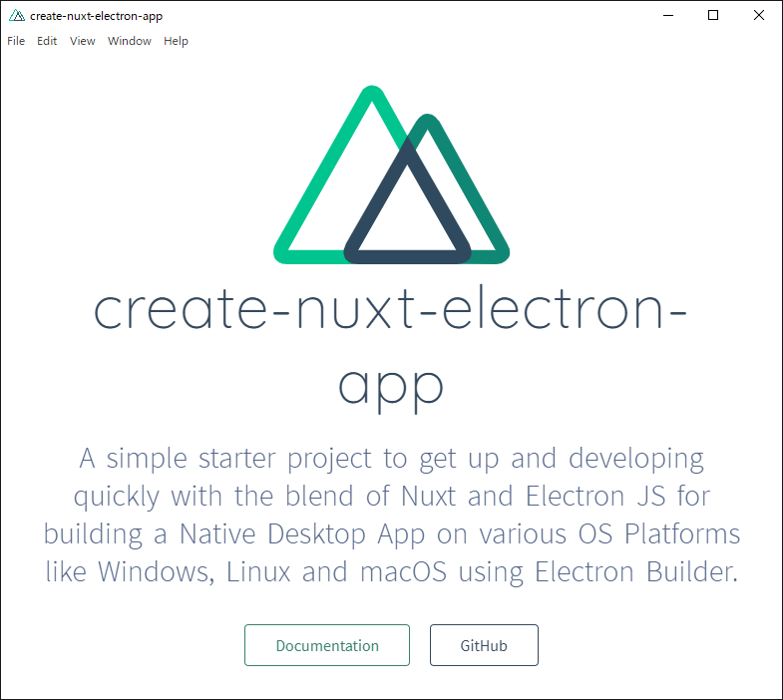Click the large Nuxt mountain logo
This screenshot has height=700, width=783.
click(x=391, y=175)
